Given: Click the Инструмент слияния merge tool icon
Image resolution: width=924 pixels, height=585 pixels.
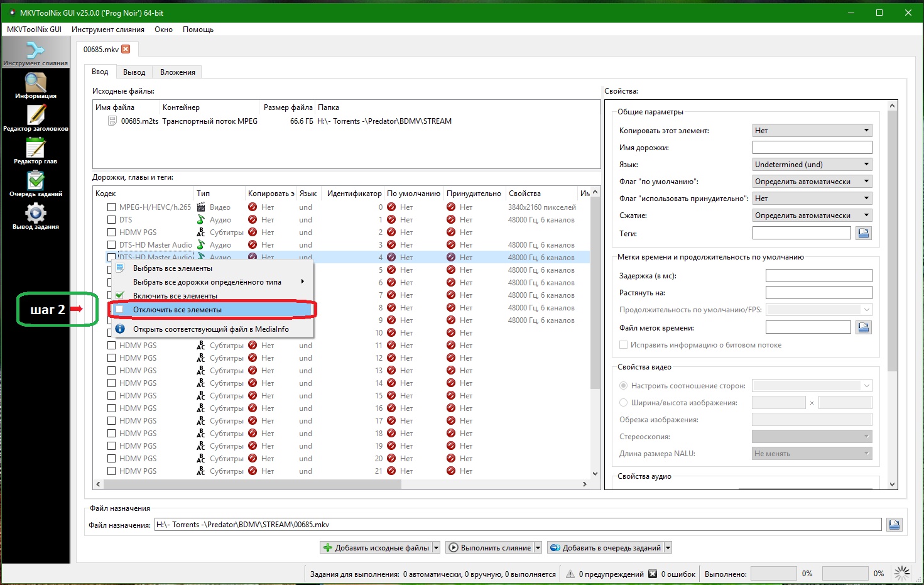Looking at the screenshot, I should pos(36,52).
